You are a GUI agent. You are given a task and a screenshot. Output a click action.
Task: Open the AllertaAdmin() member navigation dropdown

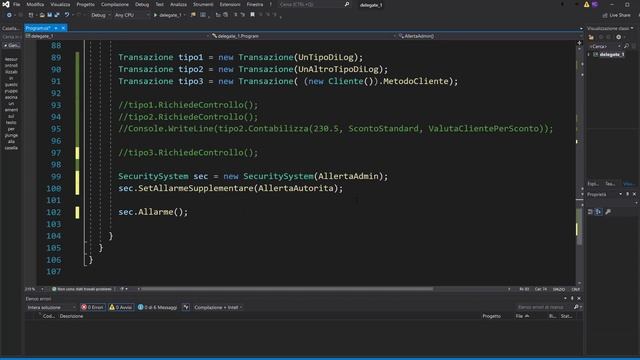[489, 36]
